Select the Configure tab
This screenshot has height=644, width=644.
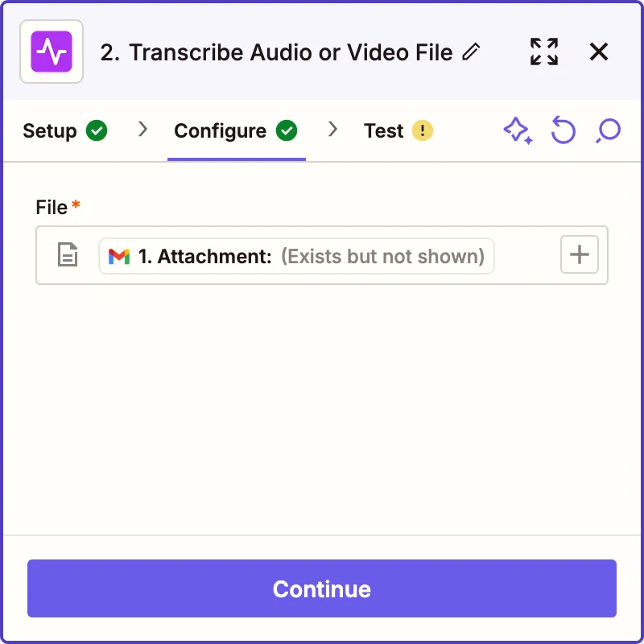tap(220, 131)
